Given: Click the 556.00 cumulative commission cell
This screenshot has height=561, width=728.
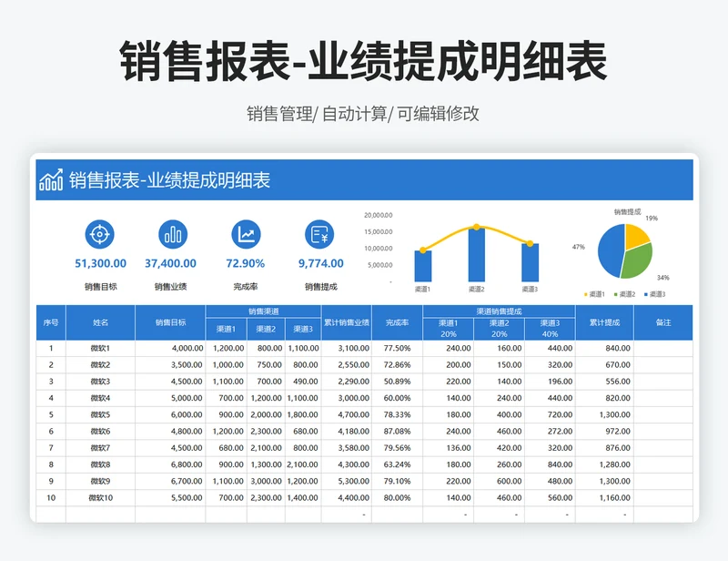Looking at the screenshot, I should click(604, 382).
